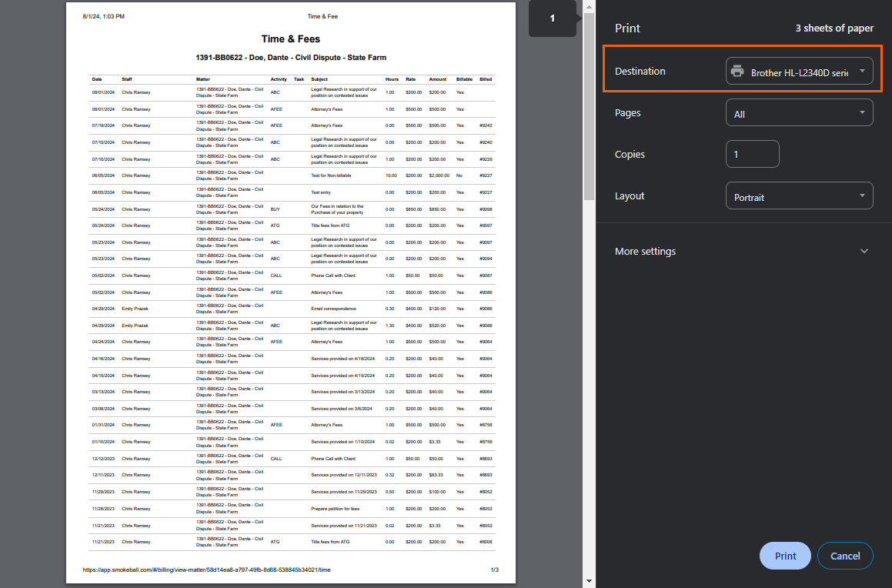Click the '#9242' billed invoice number
Image resolution: width=892 pixels, height=588 pixels.
[486, 125]
